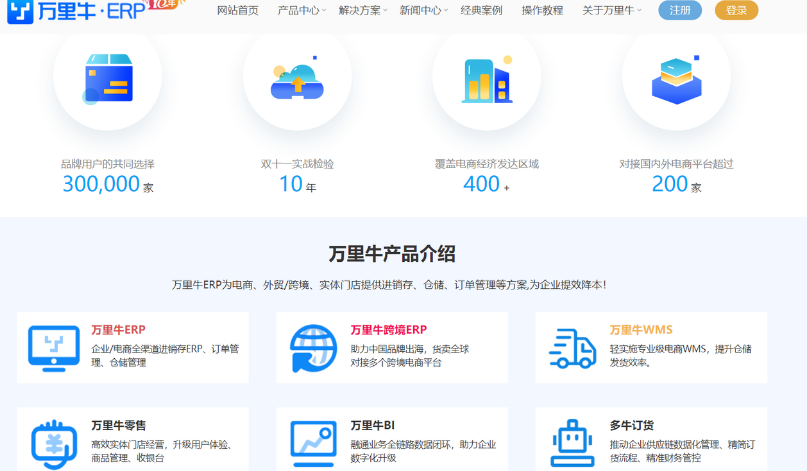Open 经典案例 navigation item
807x471 pixels.
481,10
